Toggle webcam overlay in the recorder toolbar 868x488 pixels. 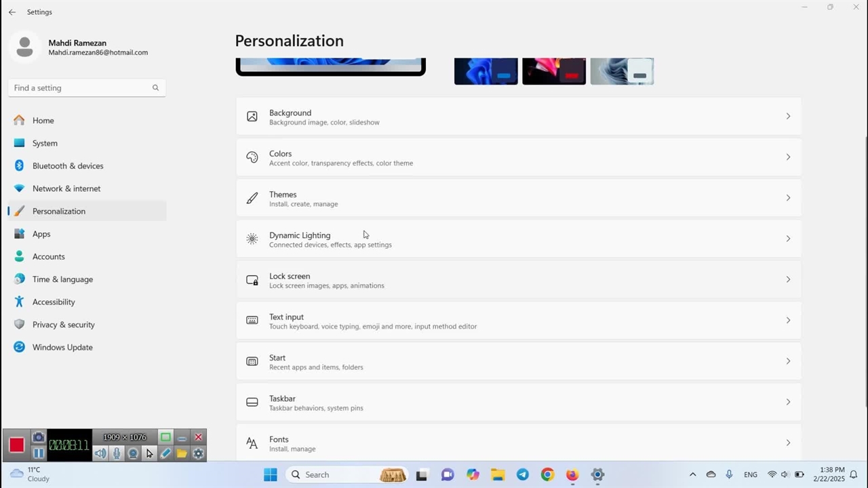pos(133,453)
